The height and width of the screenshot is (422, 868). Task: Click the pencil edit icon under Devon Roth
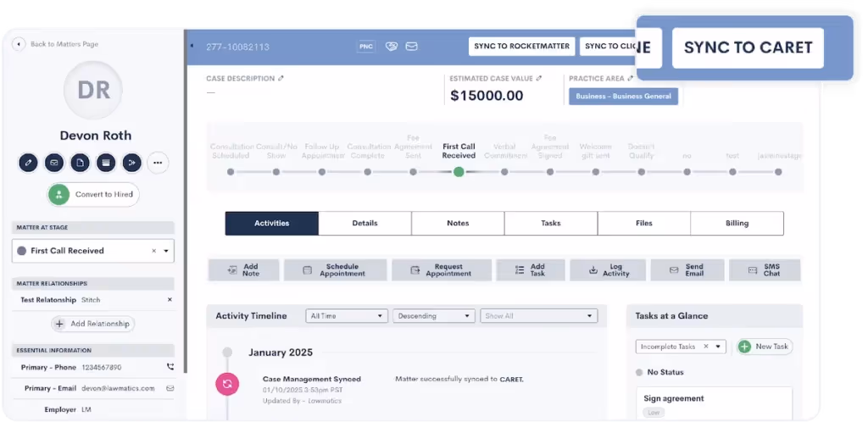pyautogui.click(x=28, y=163)
